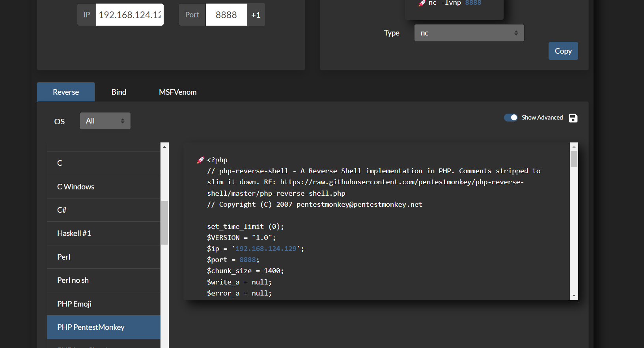Click the code panel scrollbar thumb
Screen dimensions: 644x348
(574, 159)
